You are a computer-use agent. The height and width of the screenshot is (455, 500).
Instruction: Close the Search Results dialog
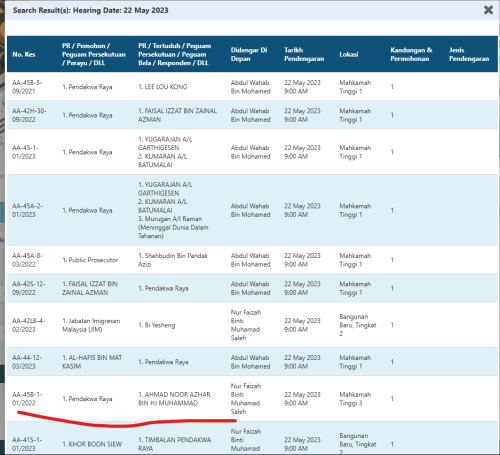488,10
